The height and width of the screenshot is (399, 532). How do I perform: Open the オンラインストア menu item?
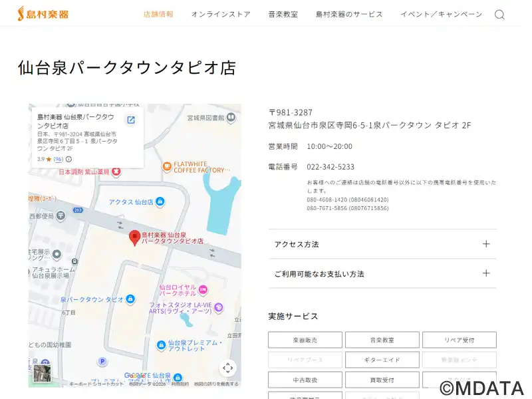click(x=221, y=14)
